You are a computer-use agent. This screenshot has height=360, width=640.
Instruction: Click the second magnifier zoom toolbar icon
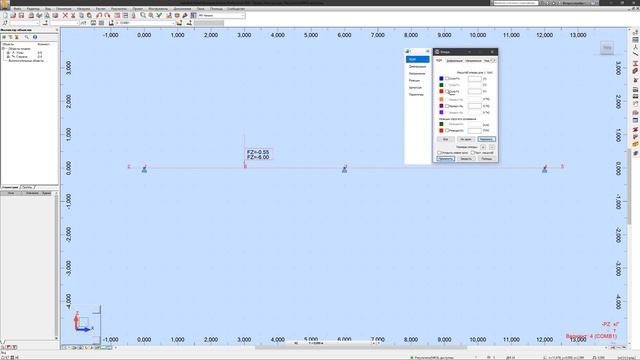coord(151,15)
